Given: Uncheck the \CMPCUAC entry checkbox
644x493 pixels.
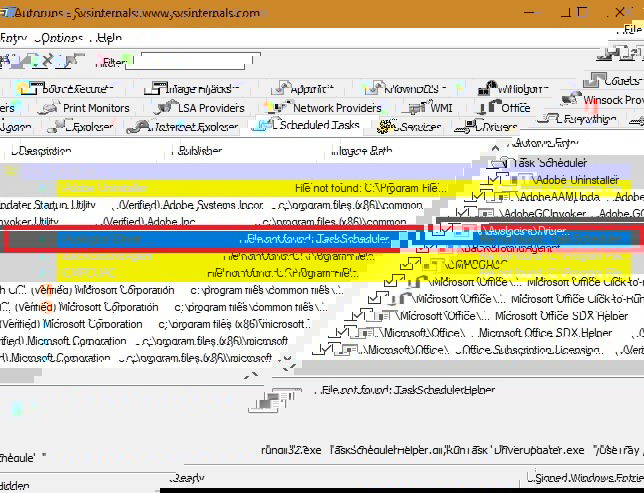Looking at the screenshot, I should pyautogui.click(x=412, y=265).
